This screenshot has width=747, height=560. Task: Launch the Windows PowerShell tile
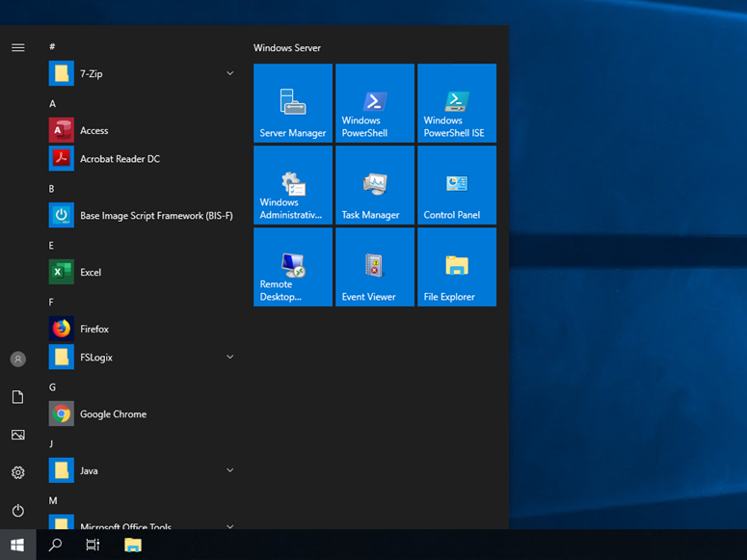[x=375, y=103]
